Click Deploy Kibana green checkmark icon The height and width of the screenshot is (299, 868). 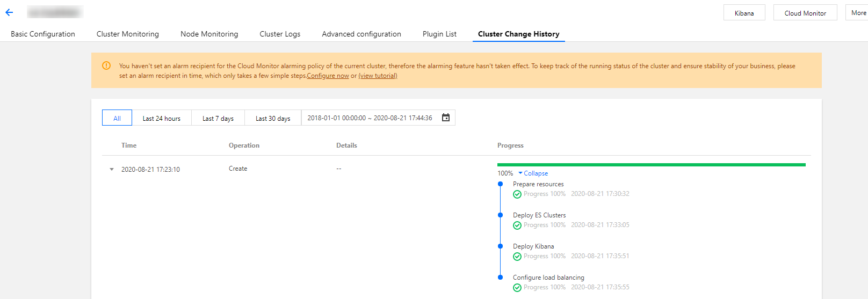click(x=517, y=257)
